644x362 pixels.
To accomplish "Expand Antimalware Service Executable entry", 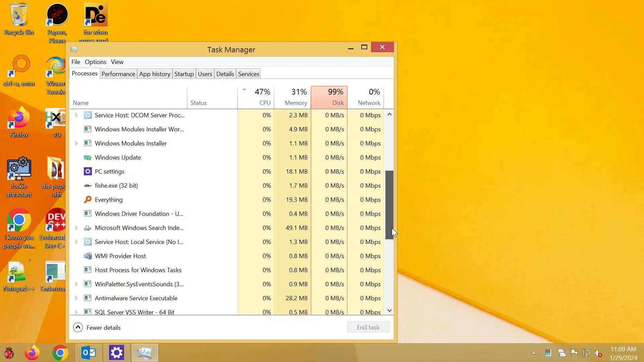I will (76, 298).
